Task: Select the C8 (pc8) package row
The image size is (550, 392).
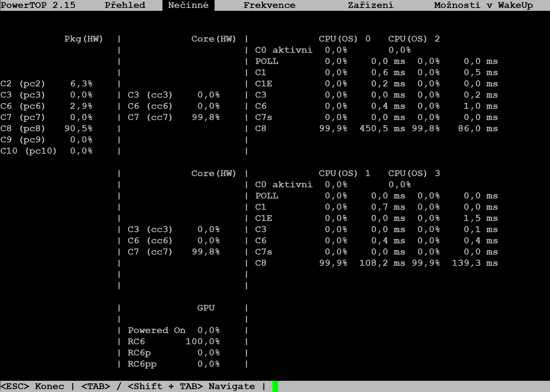Action: coord(46,129)
